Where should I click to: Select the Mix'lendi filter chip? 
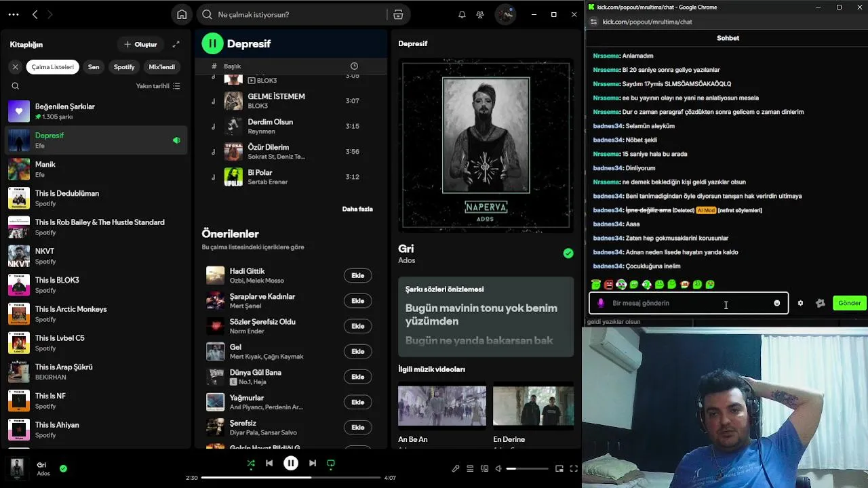pos(162,67)
